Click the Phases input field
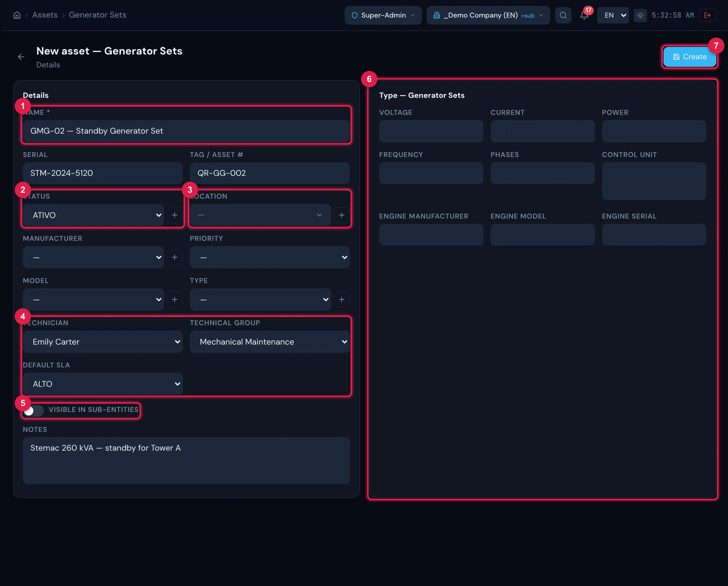This screenshot has height=586, width=728. tap(542, 173)
